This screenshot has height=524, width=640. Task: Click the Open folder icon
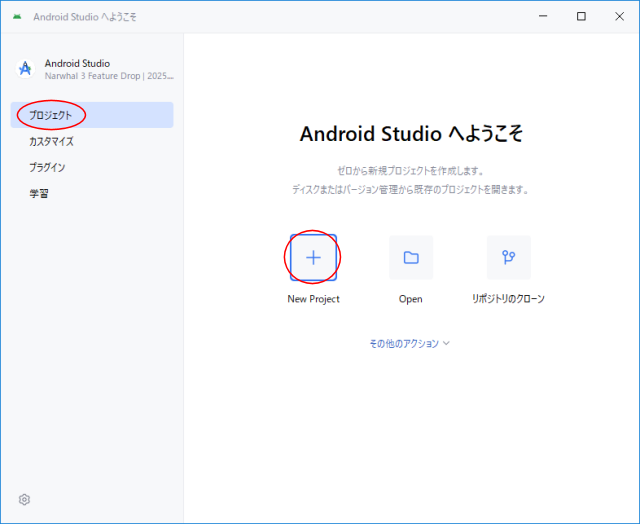[x=411, y=258]
